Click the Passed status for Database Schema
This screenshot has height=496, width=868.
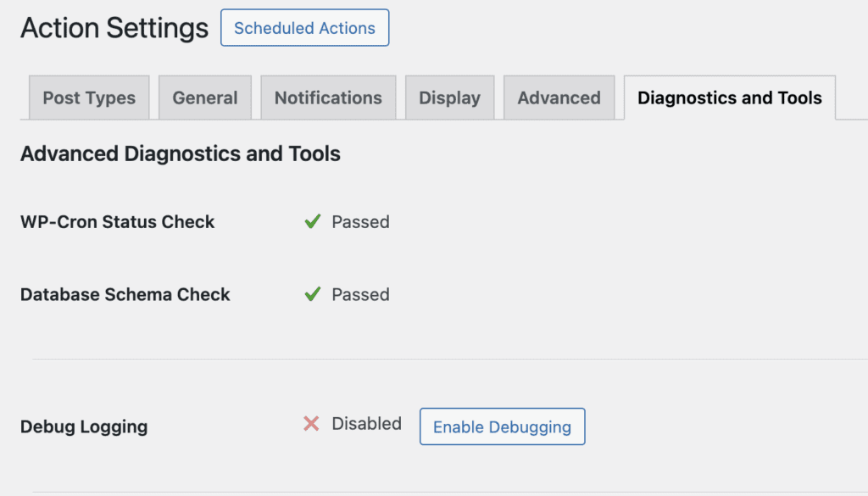pos(360,295)
